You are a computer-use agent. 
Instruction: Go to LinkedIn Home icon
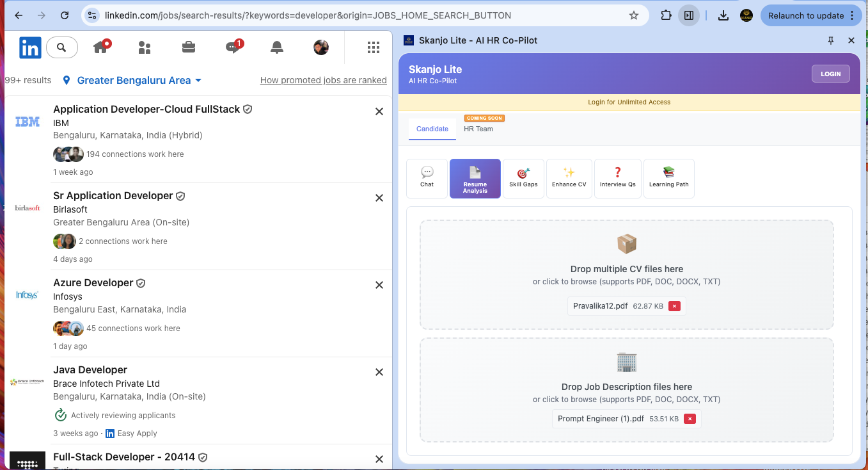(x=101, y=47)
